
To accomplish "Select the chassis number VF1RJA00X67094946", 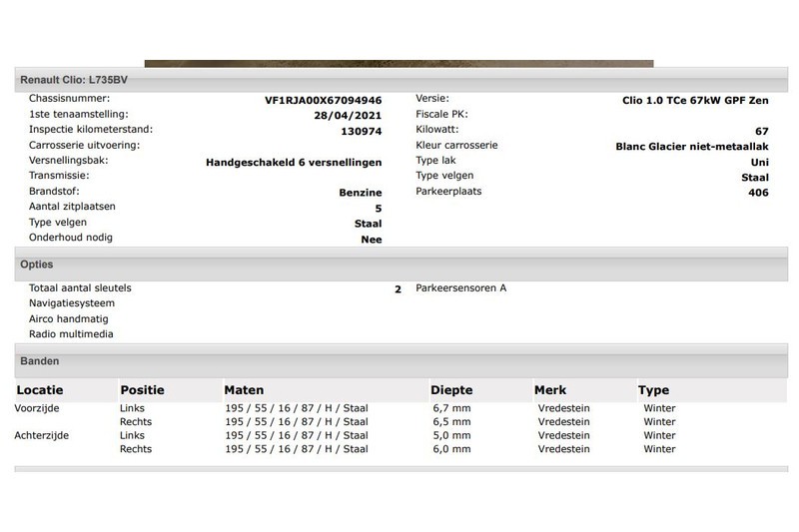I will tap(323, 100).
